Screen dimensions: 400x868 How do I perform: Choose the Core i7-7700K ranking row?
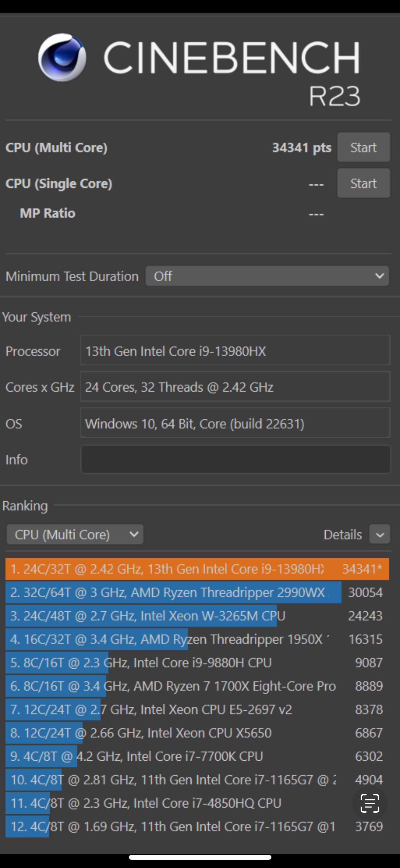197,756
